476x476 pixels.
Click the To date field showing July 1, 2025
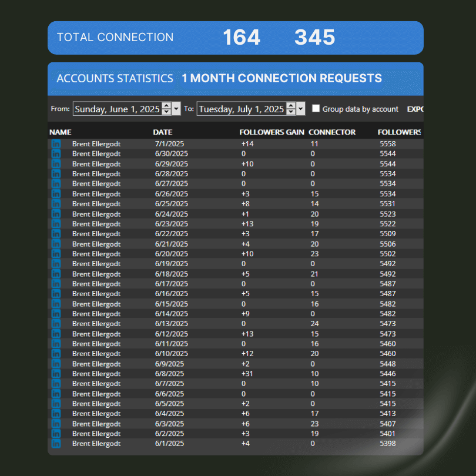[241, 109]
